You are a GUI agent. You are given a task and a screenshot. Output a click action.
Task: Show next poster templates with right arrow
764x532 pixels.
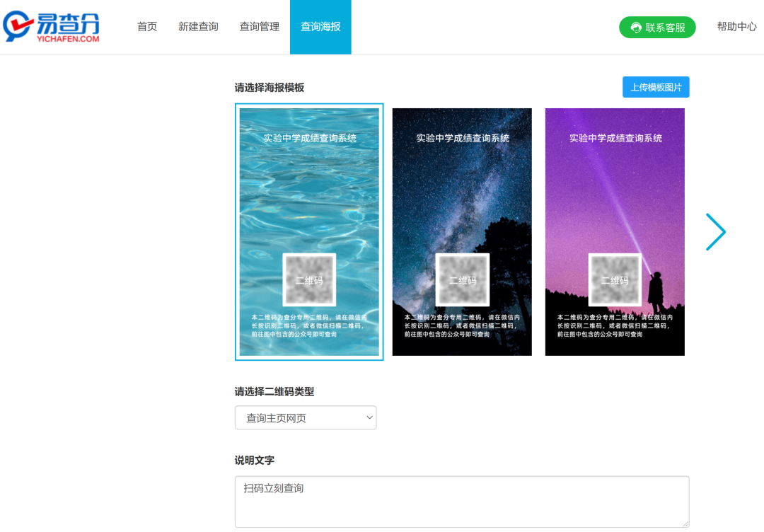pyautogui.click(x=716, y=232)
